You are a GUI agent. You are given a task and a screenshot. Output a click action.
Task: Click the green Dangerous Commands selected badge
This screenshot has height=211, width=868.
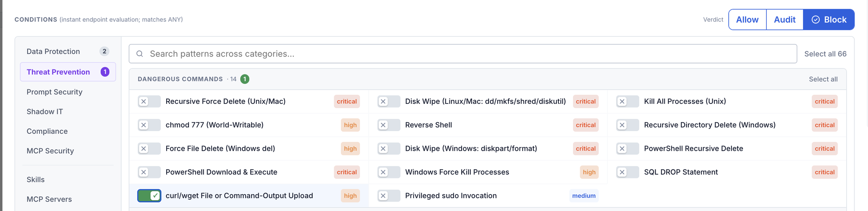[x=245, y=79]
